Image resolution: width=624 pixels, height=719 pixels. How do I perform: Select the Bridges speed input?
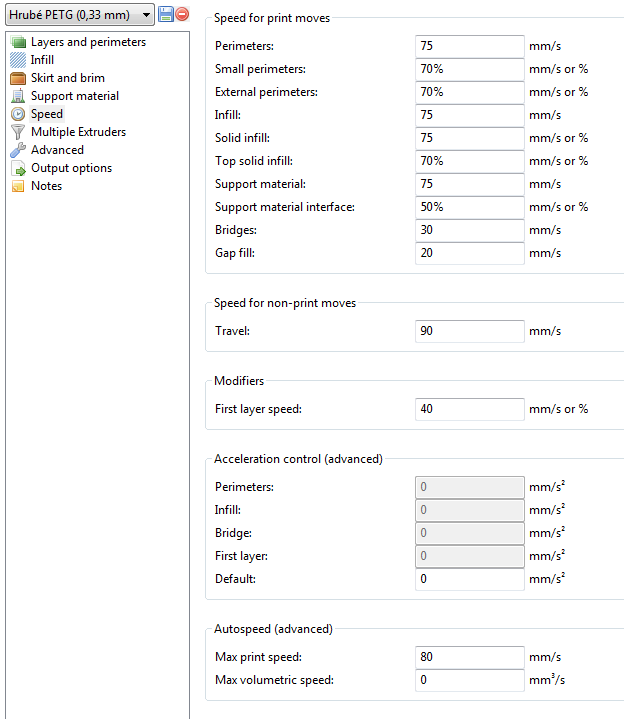pos(469,230)
